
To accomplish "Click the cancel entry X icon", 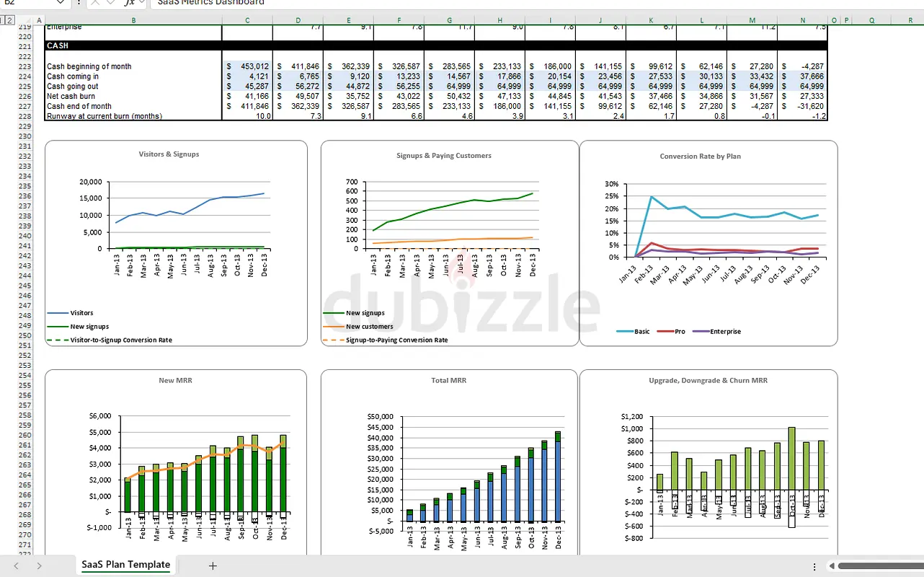I will point(96,3).
